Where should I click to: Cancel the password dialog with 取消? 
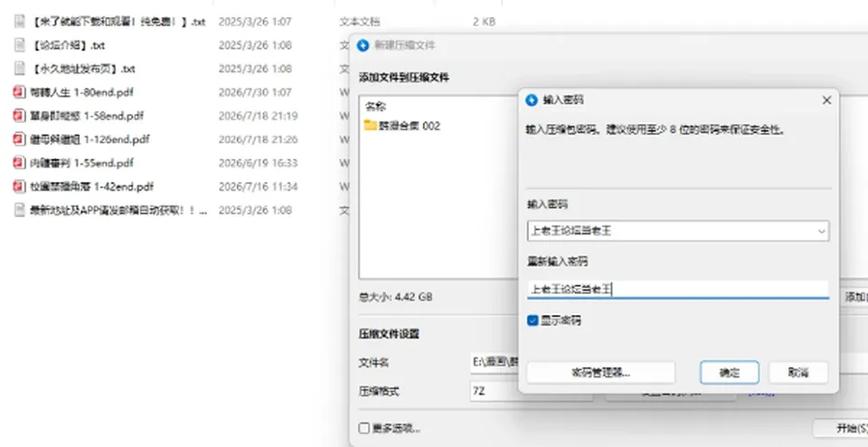tap(798, 373)
